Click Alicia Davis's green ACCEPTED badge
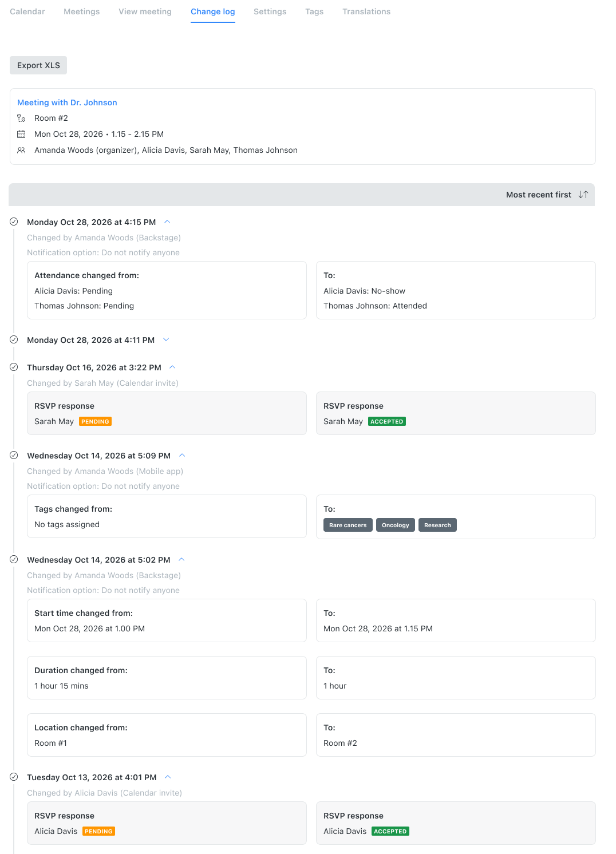 (x=390, y=831)
